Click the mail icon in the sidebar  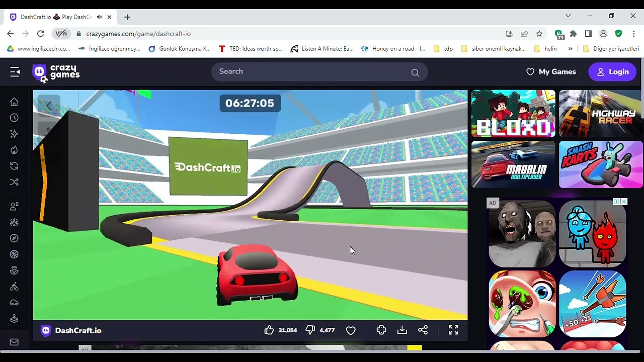pyautogui.click(x=14, y=342)
